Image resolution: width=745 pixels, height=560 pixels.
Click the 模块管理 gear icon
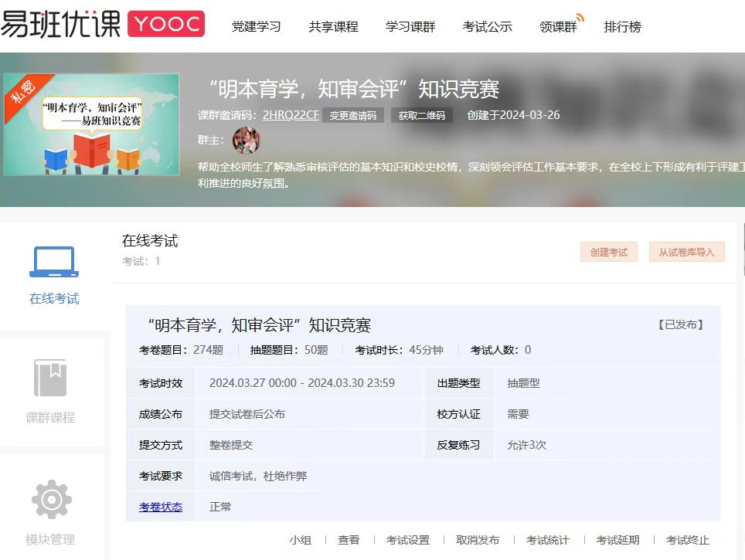click(x=51, y=500)
